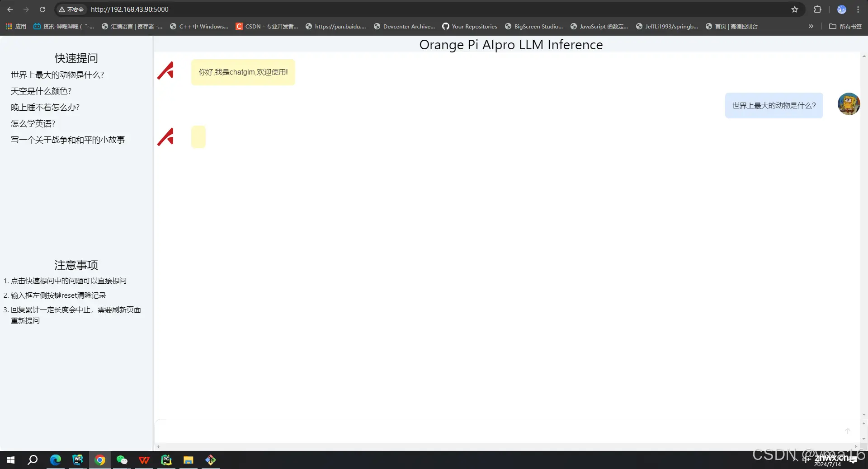Screen dimensions: 868x469
Task: Send message with the up-arrow button
Action: pyautogui.click(x=848, y=431)
